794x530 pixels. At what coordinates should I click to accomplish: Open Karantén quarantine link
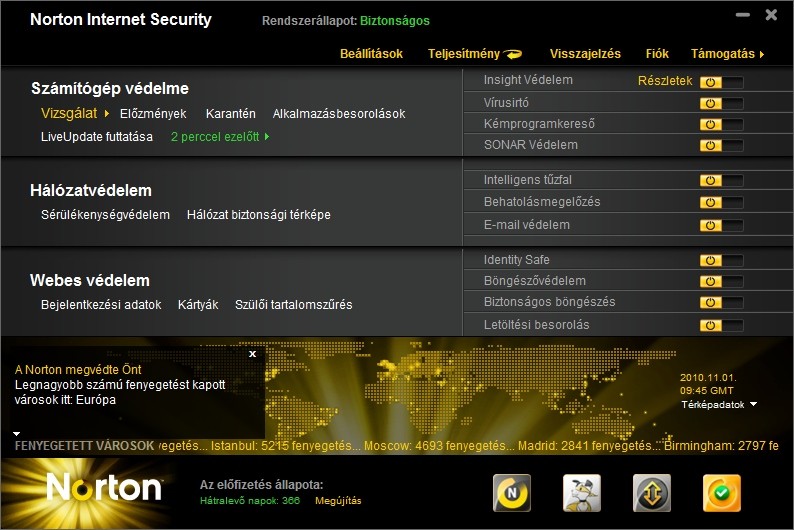pos(230,113)
